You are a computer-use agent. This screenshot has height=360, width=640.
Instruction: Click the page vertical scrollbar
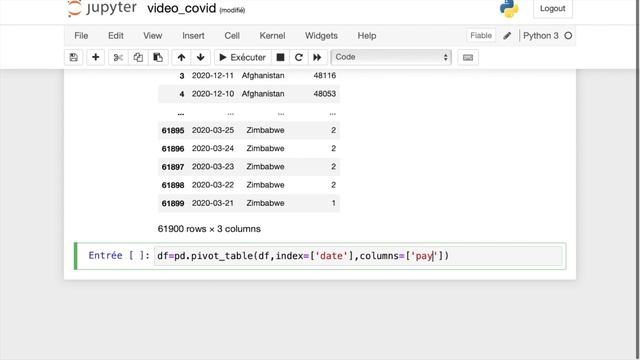[x=638, y=180]
